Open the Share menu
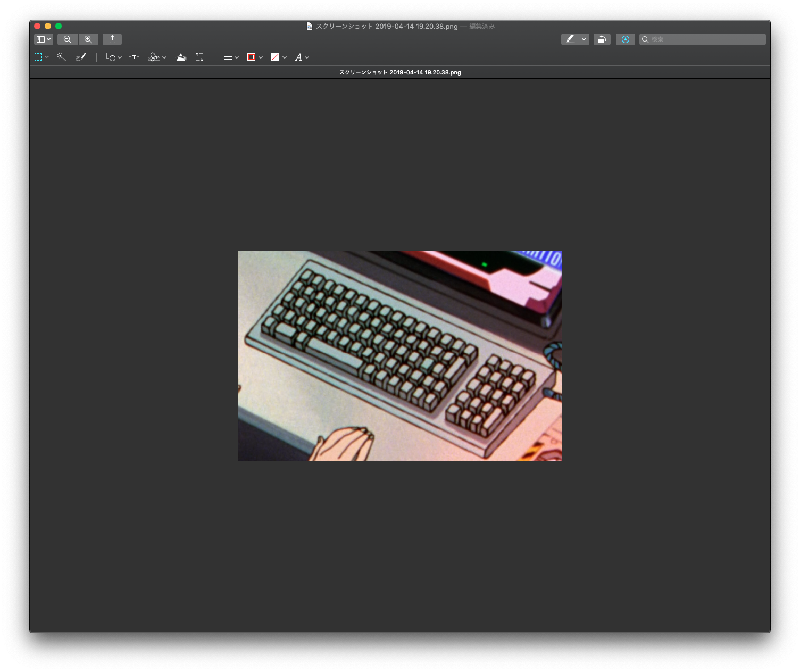Screen dimensions: 800x672 coord(112,39)
